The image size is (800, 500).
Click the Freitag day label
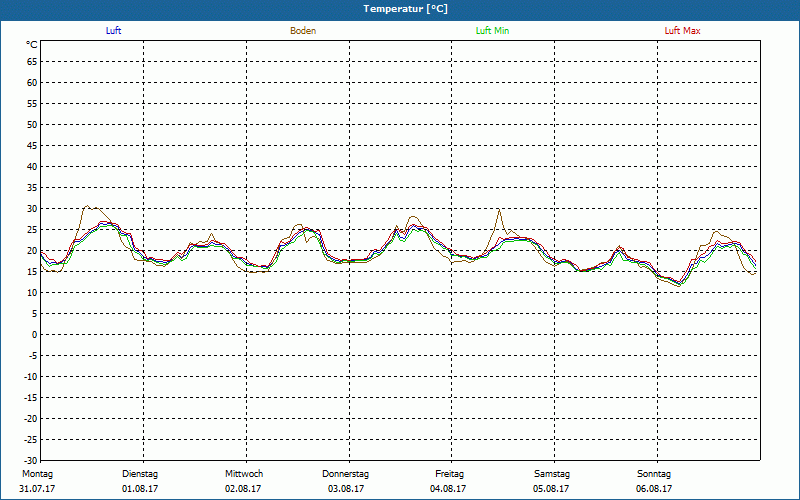click(449, 474)
